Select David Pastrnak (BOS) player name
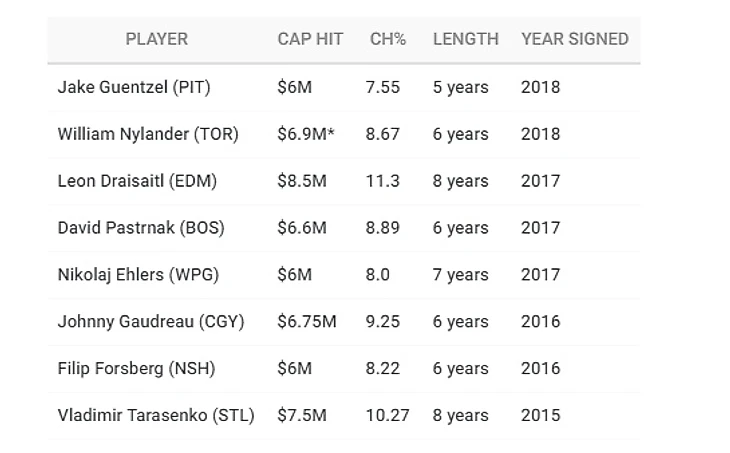 coord(141,228)
